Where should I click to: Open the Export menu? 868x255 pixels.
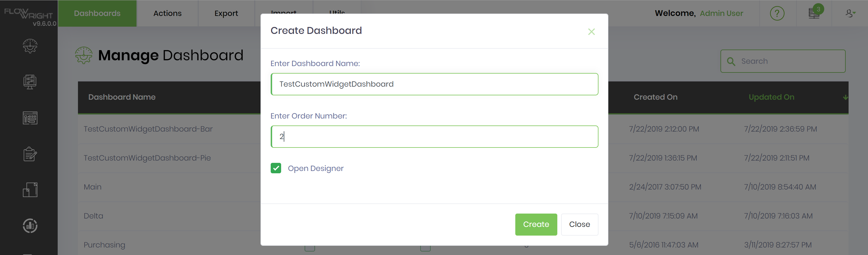click(x=226, y=13)
